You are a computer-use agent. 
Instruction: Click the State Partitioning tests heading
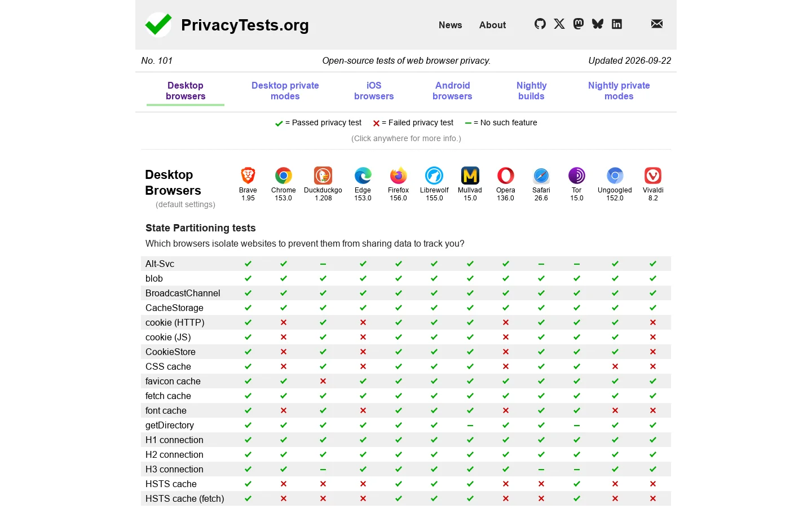pyautogui.click(x=201, y=228)
